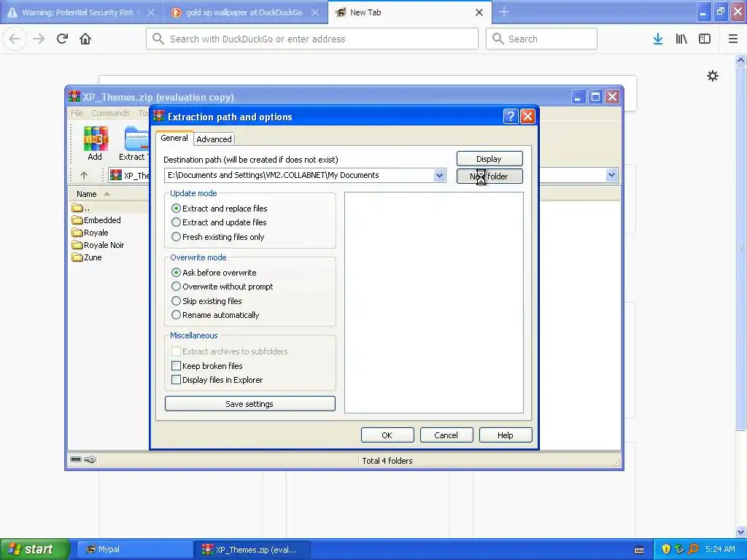
Task: Click the folder tree pane in dialog
Action: tap(434, 303)
